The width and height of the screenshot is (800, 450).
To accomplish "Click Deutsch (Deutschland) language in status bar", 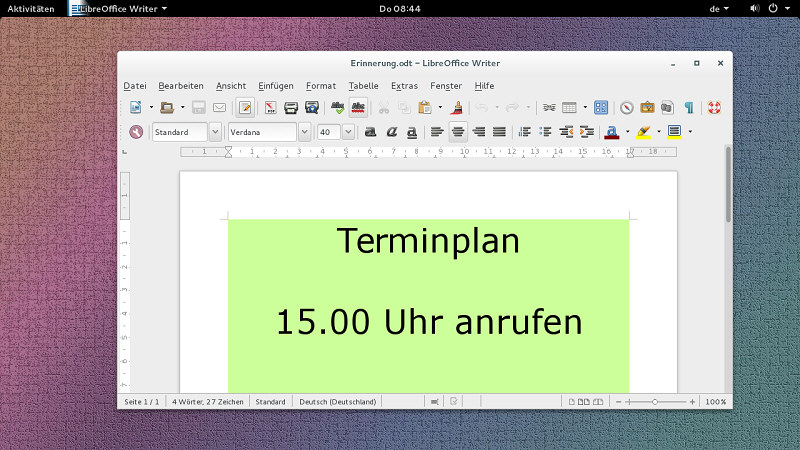I will tap(338, 401).
